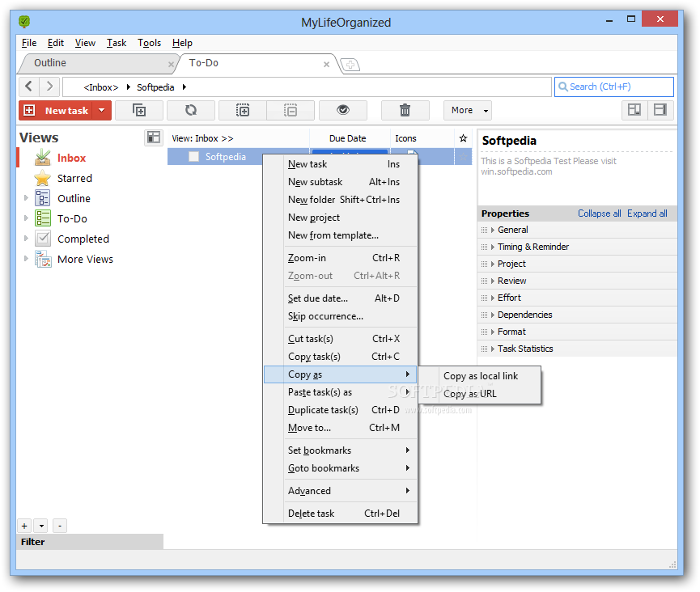This screenshot has height=592, width=700.
Task: Click the forward navigation arrow
Action: click(49, 86)
